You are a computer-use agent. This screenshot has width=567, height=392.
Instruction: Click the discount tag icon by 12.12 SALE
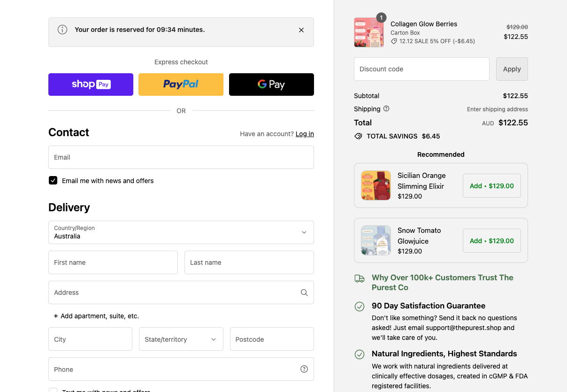click(394, 41)
